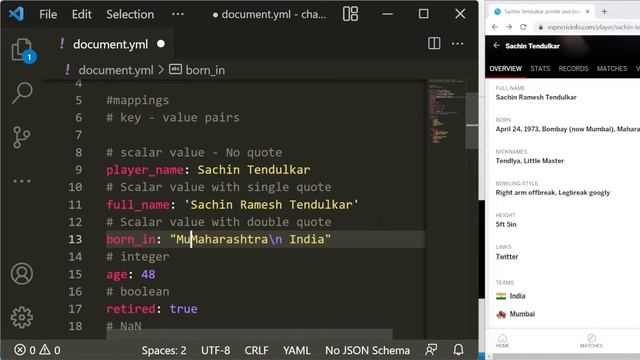Click the Maharashtra text on line 13
640x360 pixels.
coord(230,239)
